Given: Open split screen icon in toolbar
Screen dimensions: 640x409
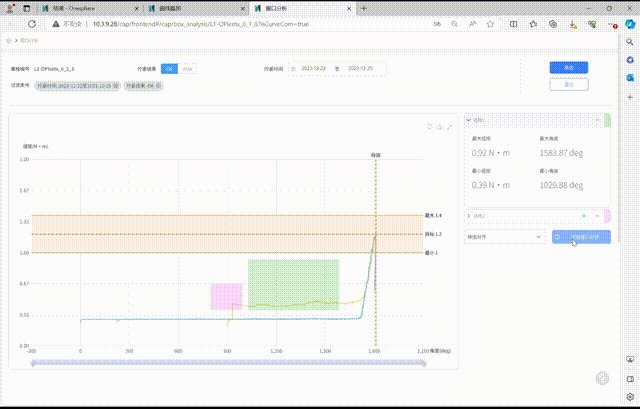Looking at the screenshot, I should pos(513,24).
